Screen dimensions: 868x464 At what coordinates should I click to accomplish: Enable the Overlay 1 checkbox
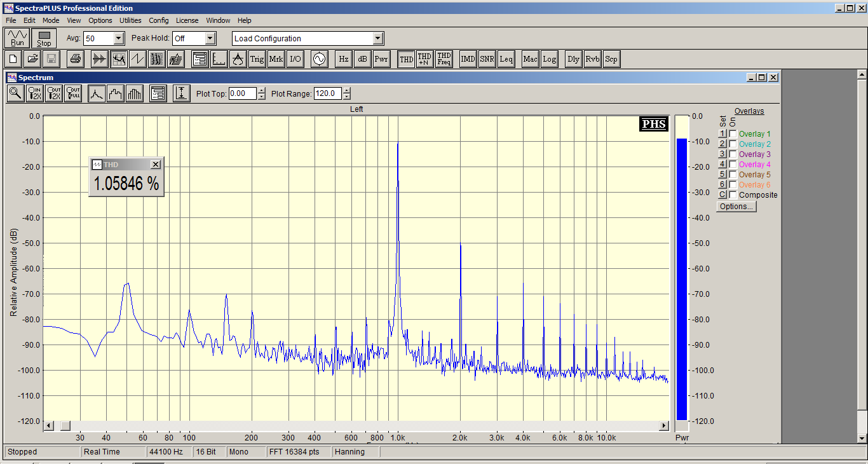[733, 134]
